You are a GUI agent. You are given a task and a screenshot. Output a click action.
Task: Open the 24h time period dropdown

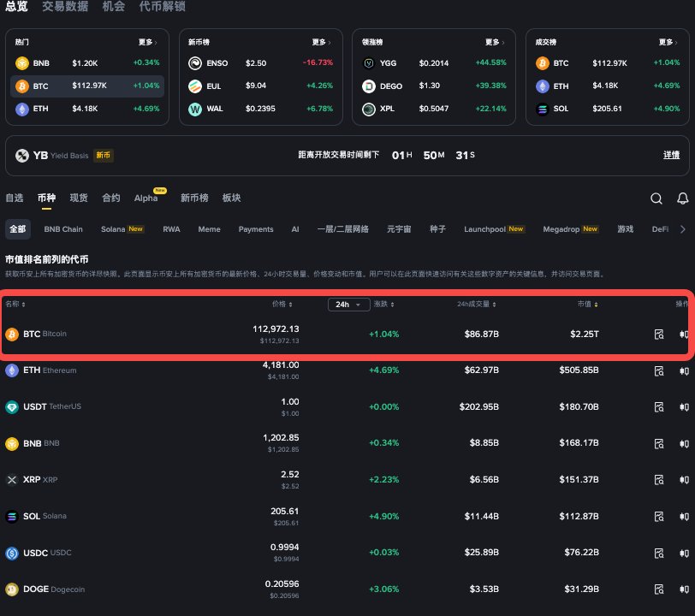(x=348, y=305)
